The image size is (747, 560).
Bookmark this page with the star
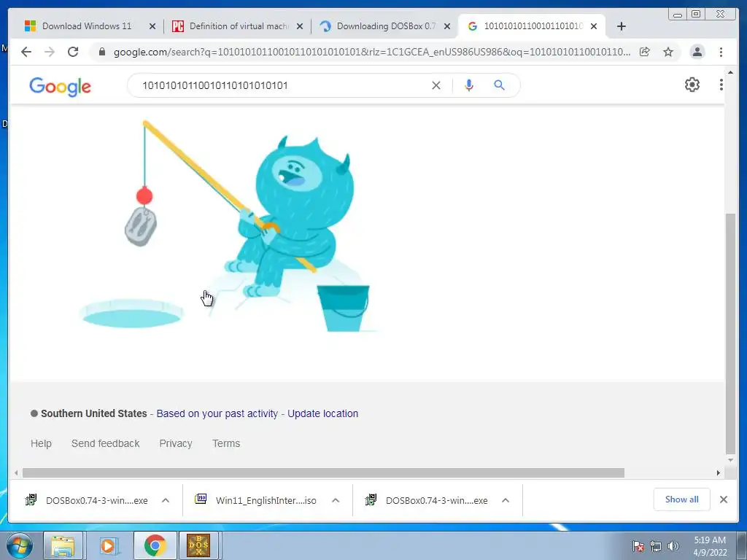(668, 52)
